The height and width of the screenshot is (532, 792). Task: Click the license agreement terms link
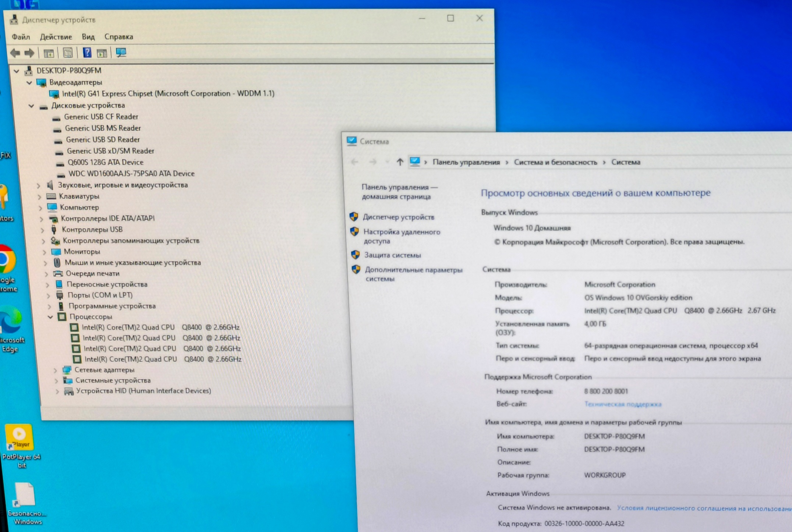pos(704,508)
